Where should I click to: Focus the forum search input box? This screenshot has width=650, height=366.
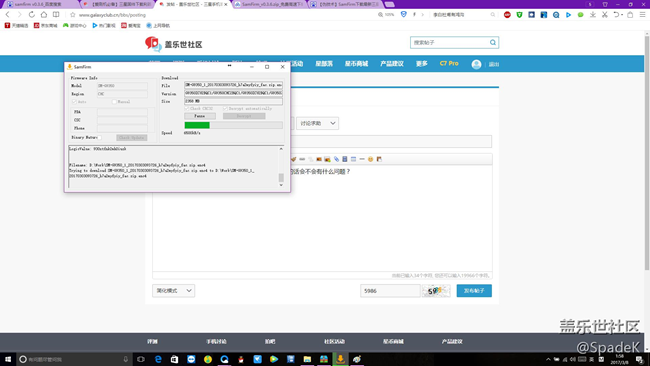(450, 42)
